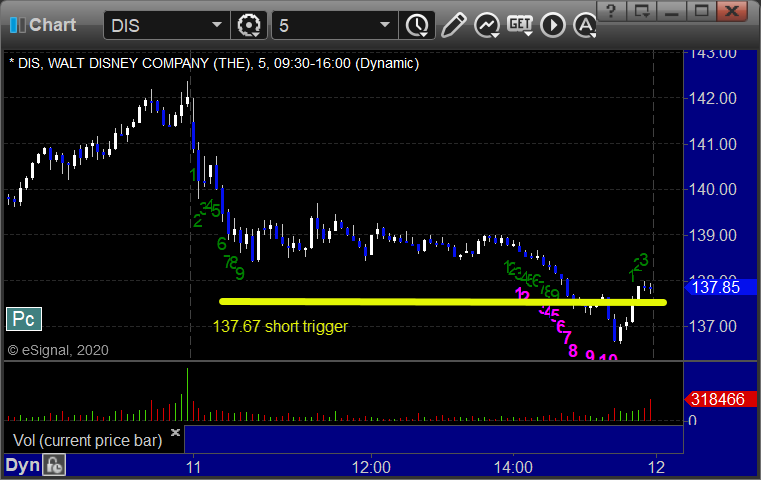The image size is (761, 480).
Task: Select the yellow 137.67 trigger line
Action: click(x=443, y=302)
